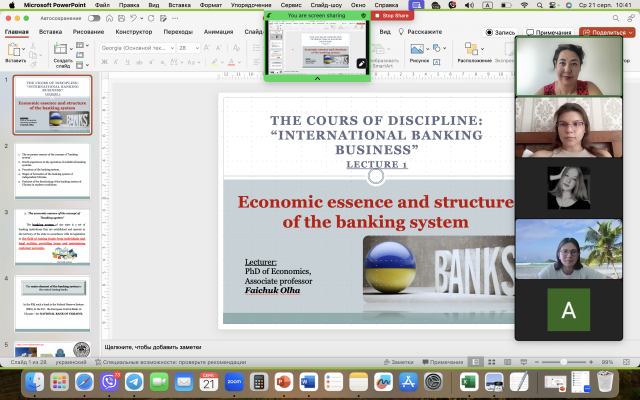Switch to Slide Sorter view icon
Viewport: 640px width, 400px height.
click(x=492, y=362)
